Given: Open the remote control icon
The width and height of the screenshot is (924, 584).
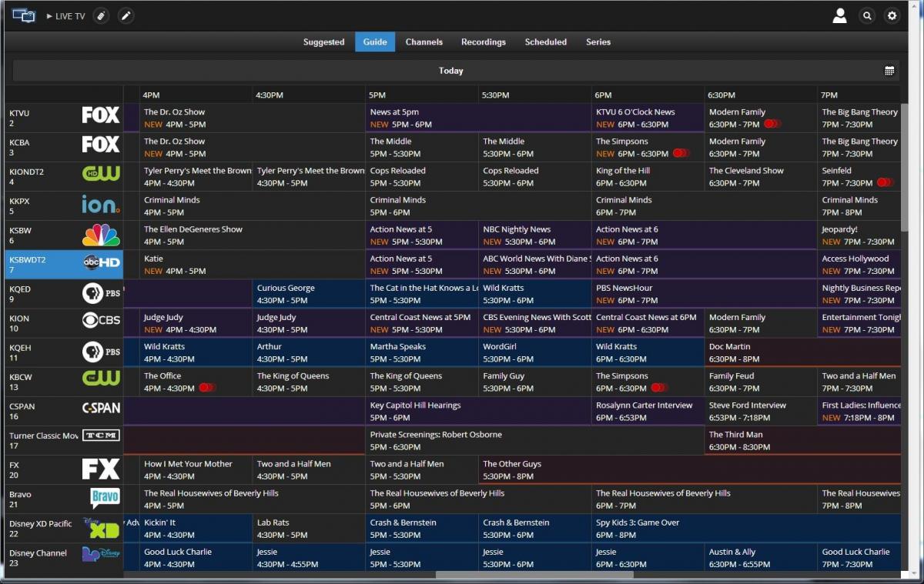Looking at the screenshot, I should 101,15.
